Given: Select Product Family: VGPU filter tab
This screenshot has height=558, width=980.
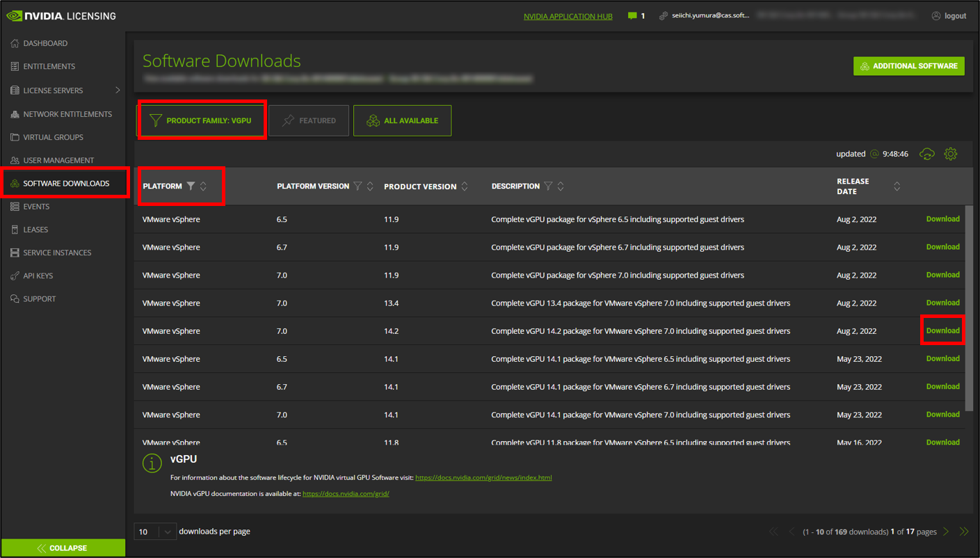Looking at the screenshot, I should coord(202,120).
